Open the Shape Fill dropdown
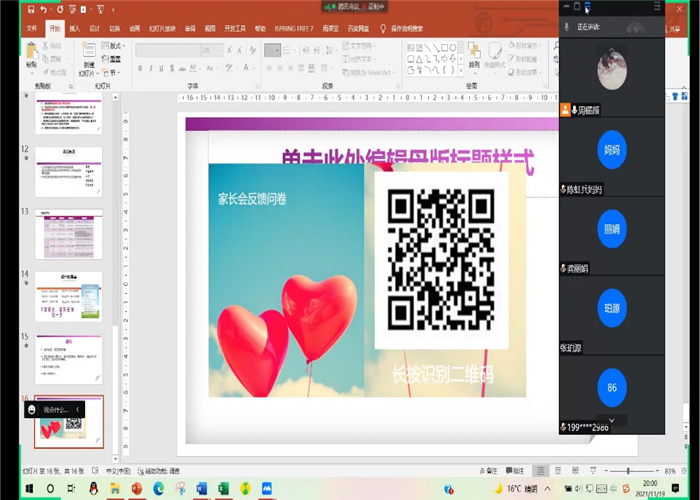 (525, 46)
